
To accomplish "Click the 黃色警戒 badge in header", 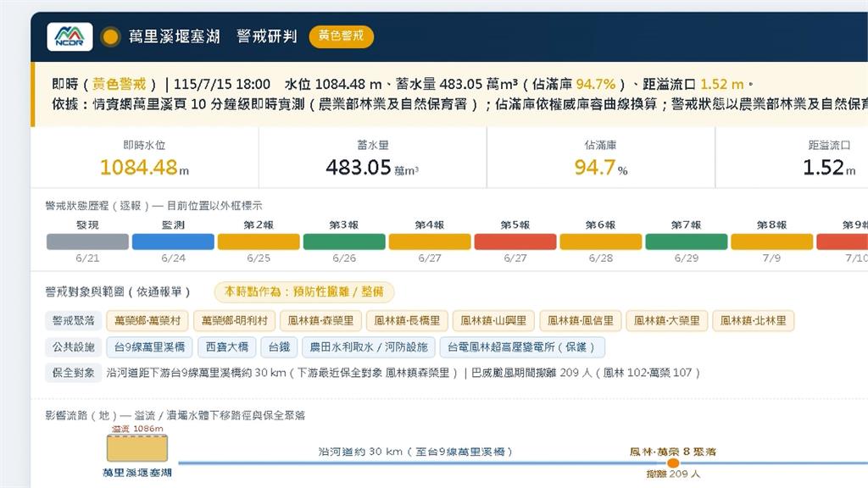I will (x=341, y=36).
